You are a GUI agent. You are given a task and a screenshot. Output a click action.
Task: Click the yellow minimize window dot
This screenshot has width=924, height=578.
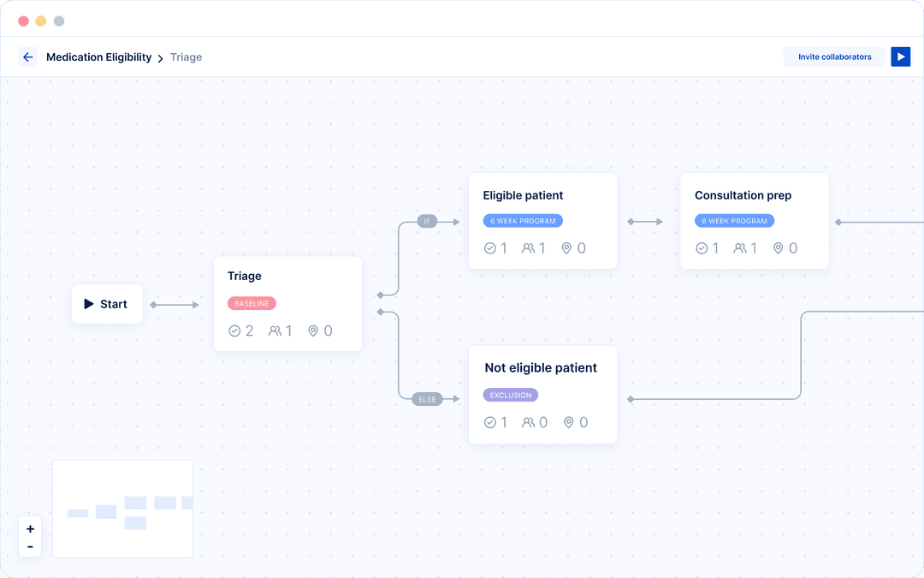(x=41, y=21)
